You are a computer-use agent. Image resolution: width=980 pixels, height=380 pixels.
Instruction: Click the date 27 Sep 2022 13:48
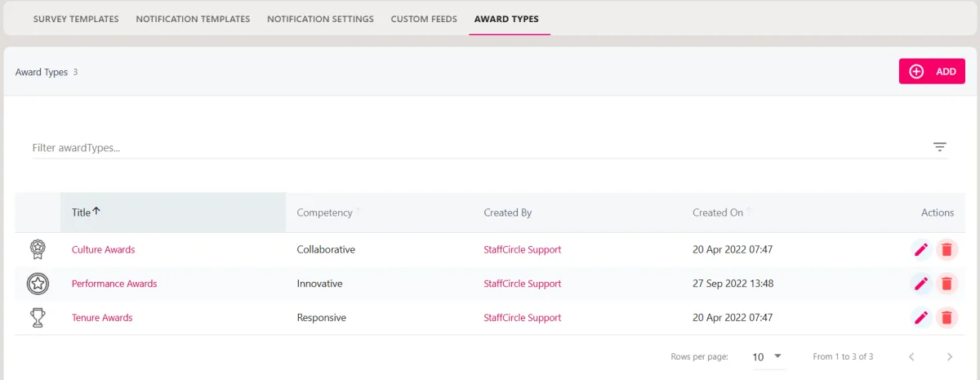(733, 284)
